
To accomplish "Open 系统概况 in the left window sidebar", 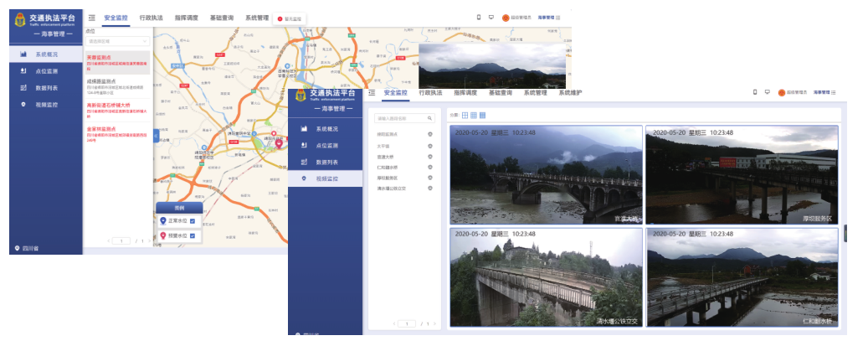I will click(46, 54).
